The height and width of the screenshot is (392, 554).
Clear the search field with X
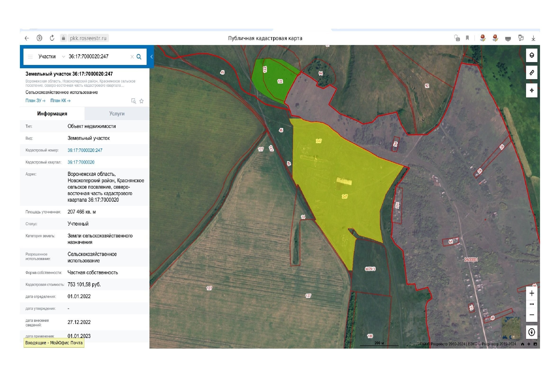(132, 57)
